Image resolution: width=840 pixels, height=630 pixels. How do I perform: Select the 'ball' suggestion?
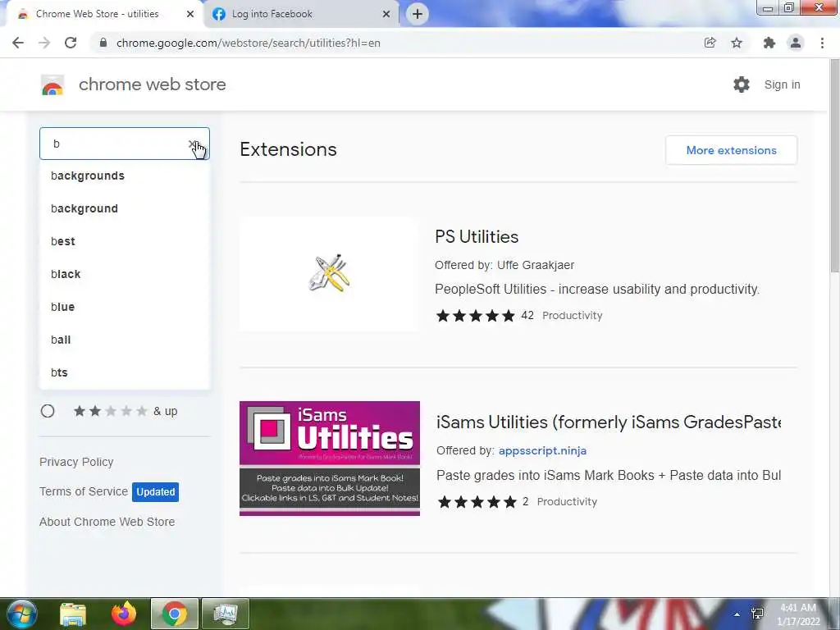[125, 340]
